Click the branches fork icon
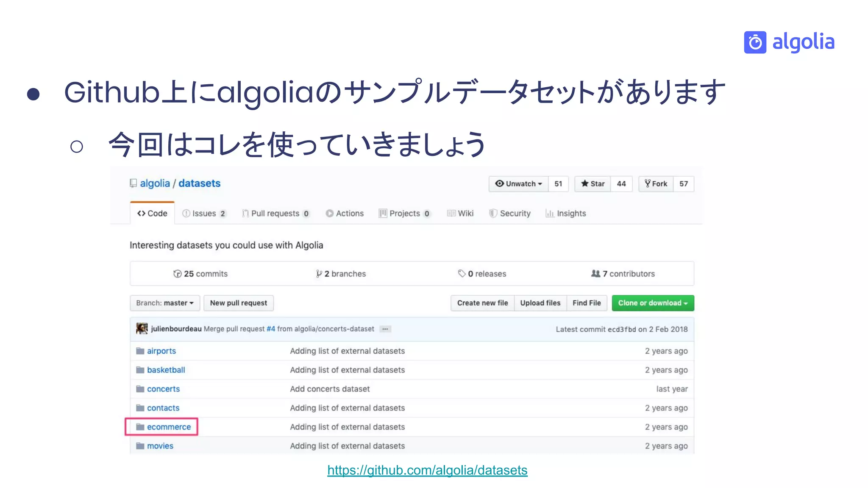 (319, 274)
